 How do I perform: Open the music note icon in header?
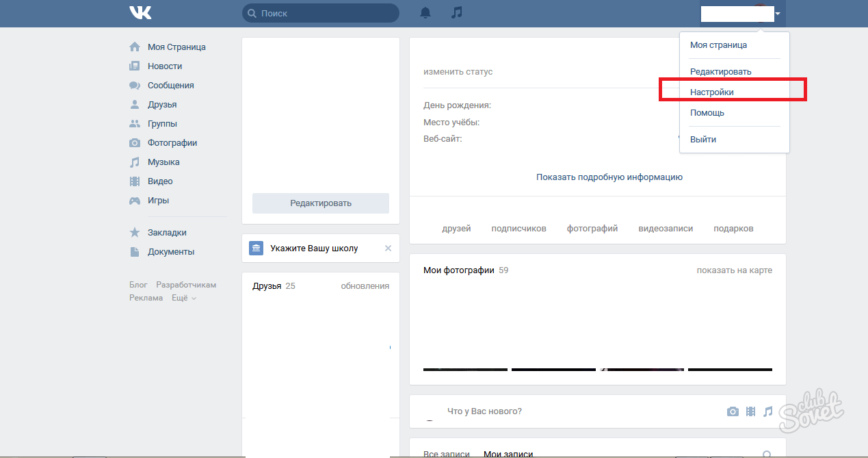pos(457,13)
